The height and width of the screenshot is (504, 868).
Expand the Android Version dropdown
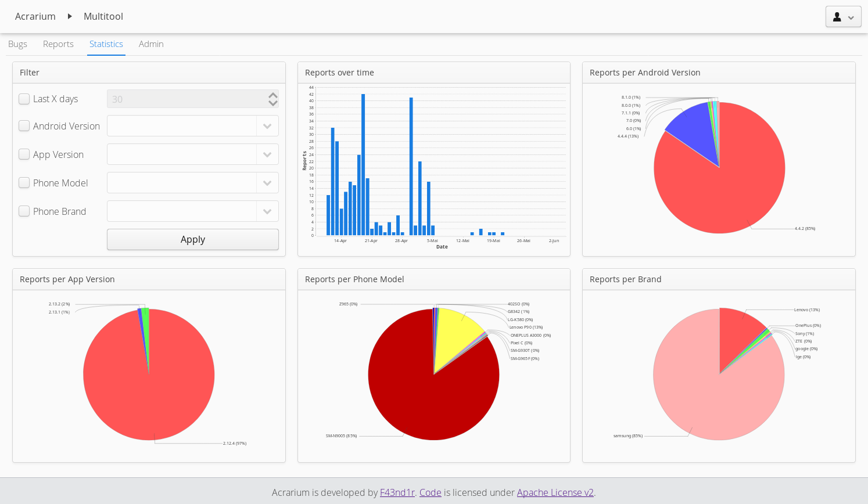tap(267, 126)
